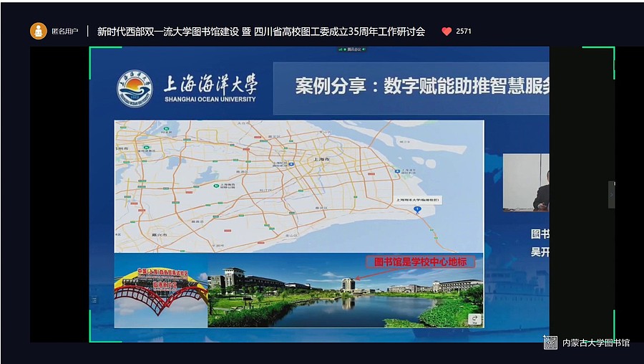Click the 腾讯会议 indicator above the slide
This screenshot has height=364, width=644.
(352, 49)
